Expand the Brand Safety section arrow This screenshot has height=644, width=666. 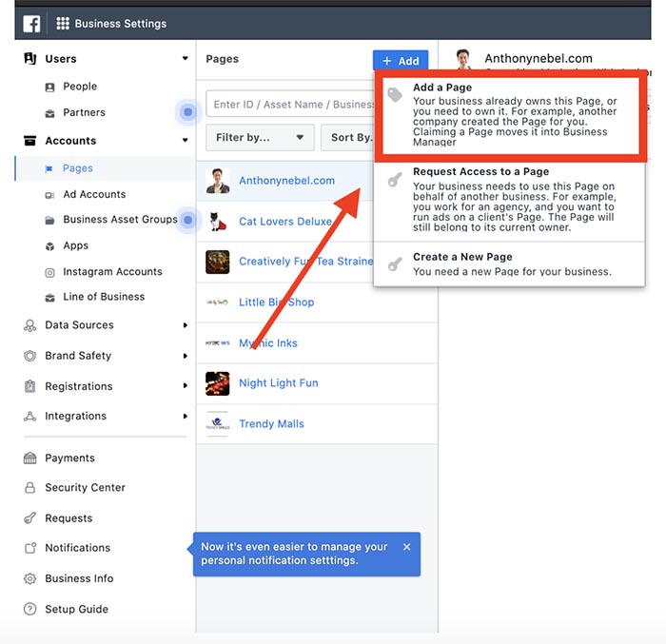point(186,356)
